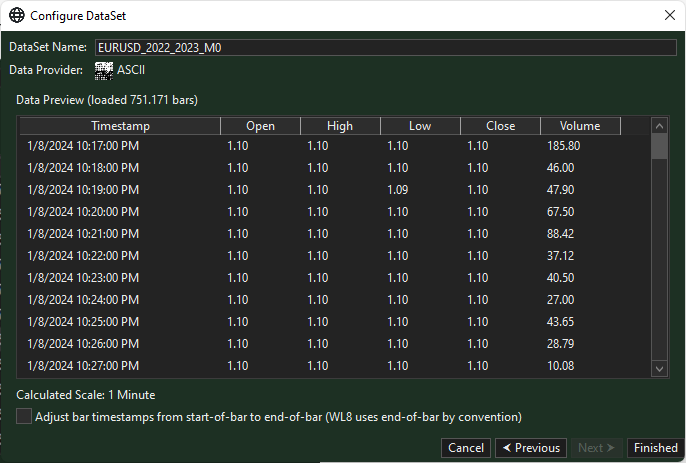Click the vertical scrollbar thumb

click(x=659, y=148)
